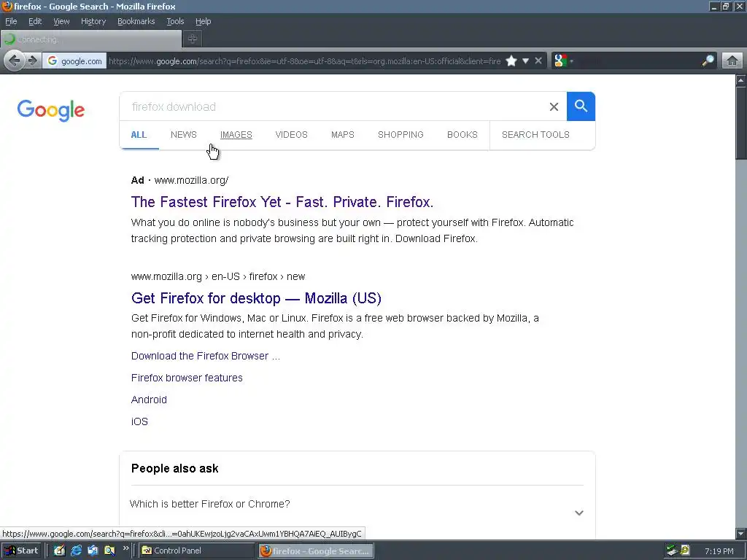Click the magnifier in the Firefox search bar
Image resolution: width=747 pixels, height=560 pixels.
708,61
